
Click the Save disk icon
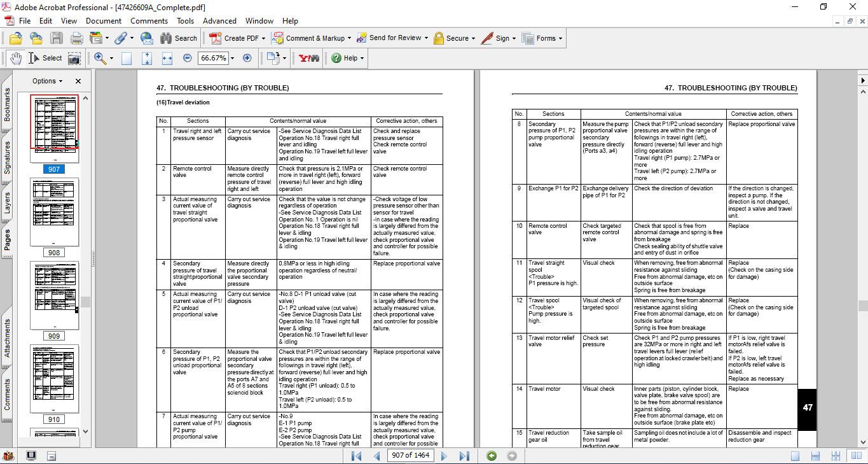pos(56,38)
